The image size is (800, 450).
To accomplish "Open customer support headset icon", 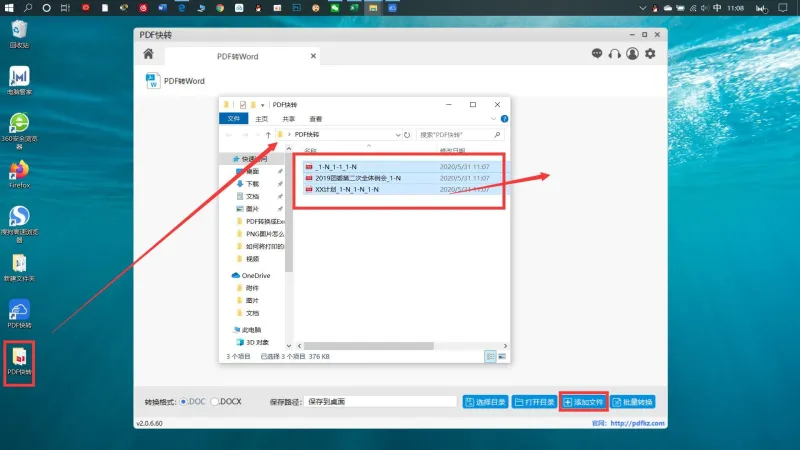I will coord(615,54).
